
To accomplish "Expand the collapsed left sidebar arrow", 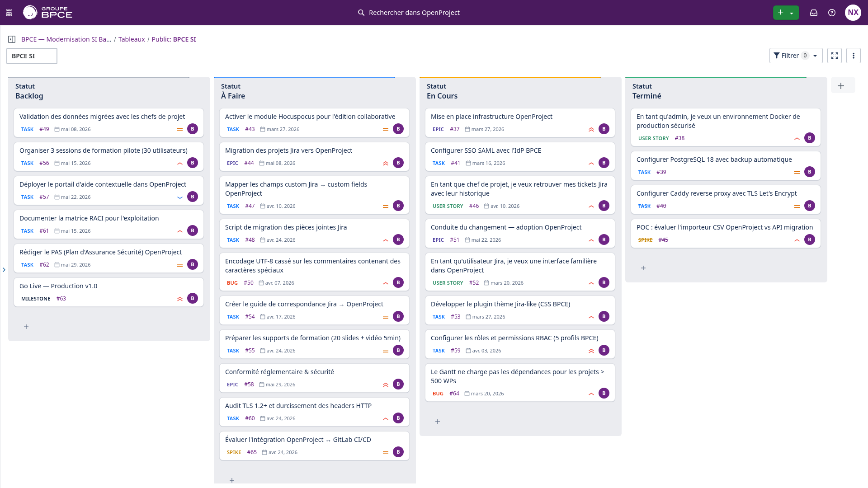I will coord(4,270).
